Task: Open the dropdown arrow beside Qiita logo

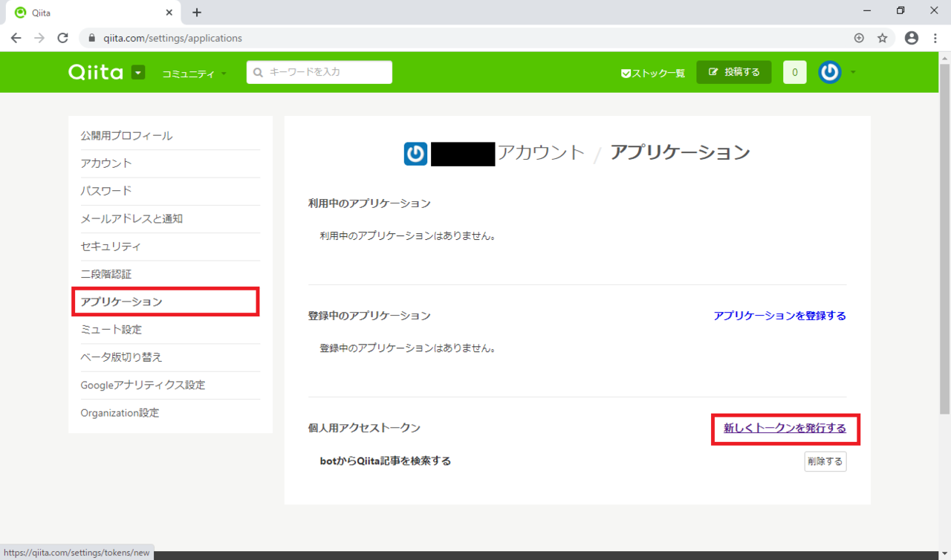Action: click(x=138, y=72)
